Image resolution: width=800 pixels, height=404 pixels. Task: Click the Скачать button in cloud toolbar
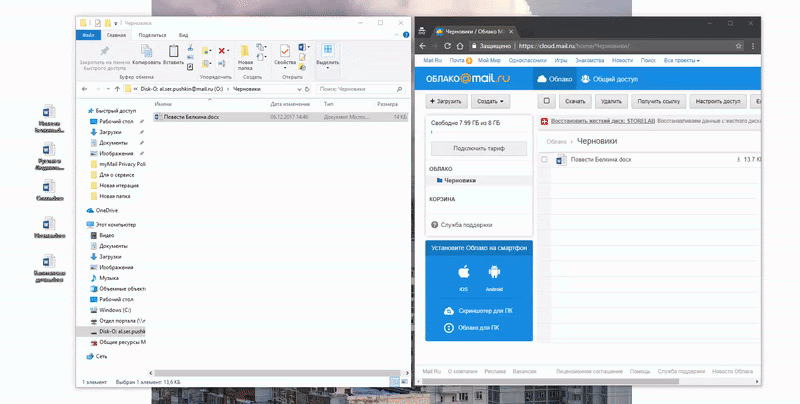point(575,102)
